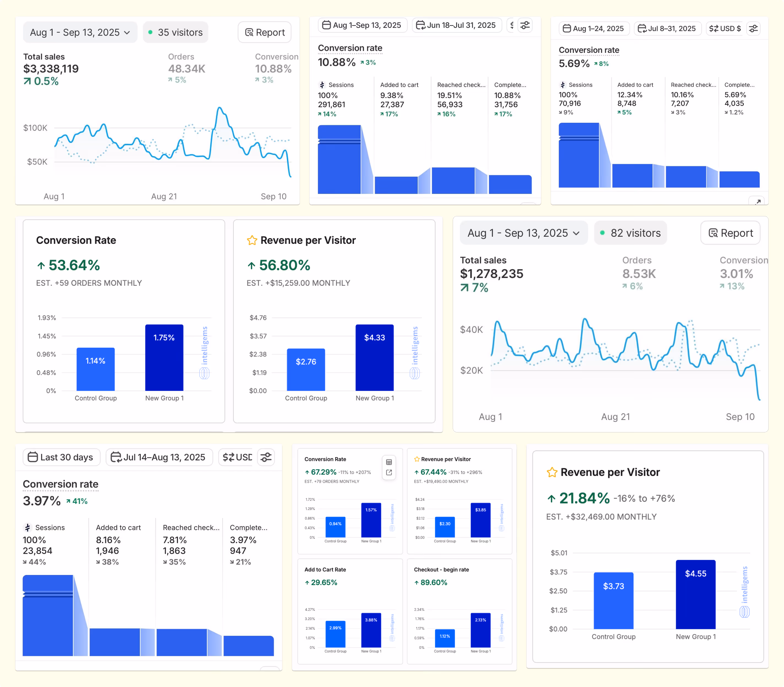Click the 82 visitors live indicator
The height and width of the screenshot is (687, 784).
[x=630, y=233]
